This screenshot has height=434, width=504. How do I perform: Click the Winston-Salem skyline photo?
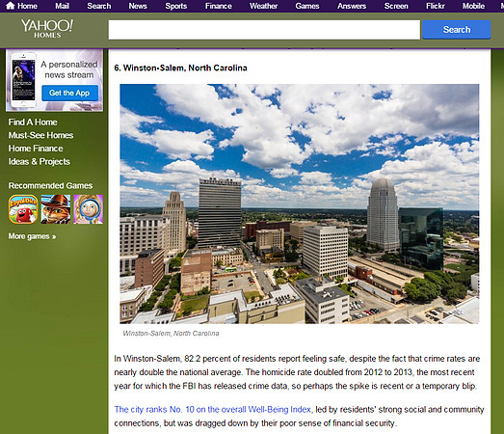[300, 203]
